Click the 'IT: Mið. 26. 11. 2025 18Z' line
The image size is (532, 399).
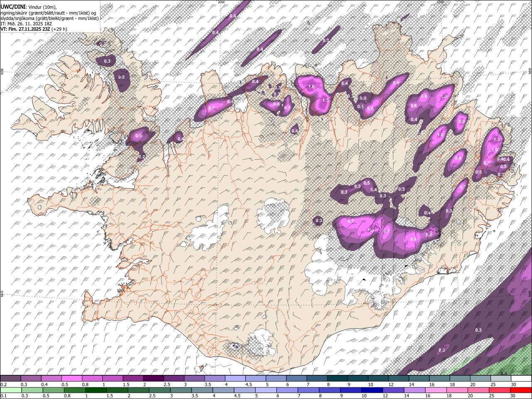(x=26, y=24)
